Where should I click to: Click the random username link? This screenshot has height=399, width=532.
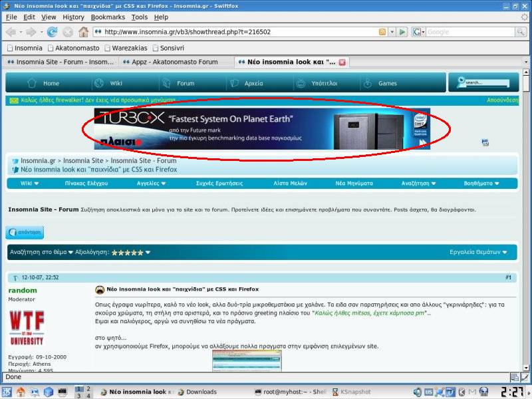coord(23,291)
